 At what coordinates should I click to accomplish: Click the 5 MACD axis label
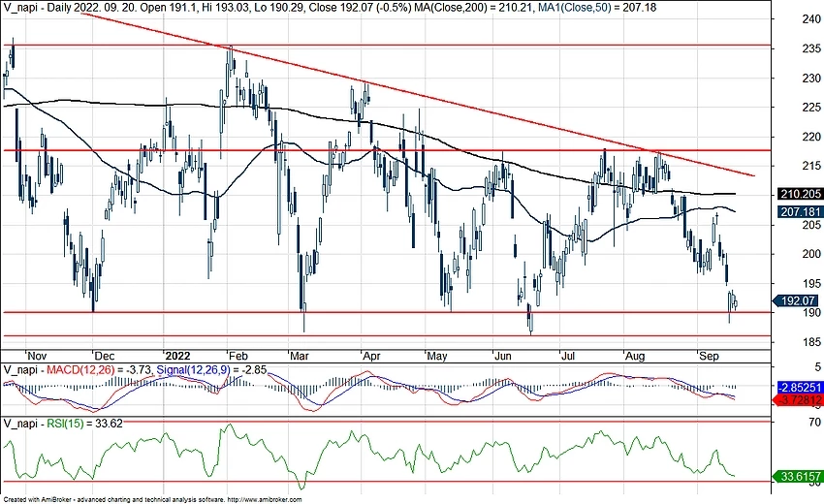pyautogui.click(x=817, y=366)
